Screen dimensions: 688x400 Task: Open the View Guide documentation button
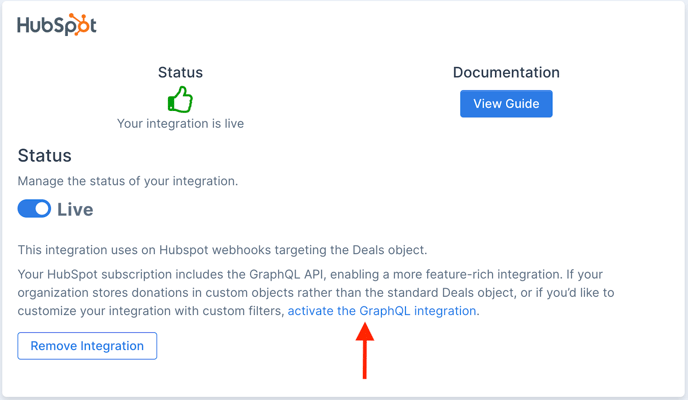(x=506, y=104)
